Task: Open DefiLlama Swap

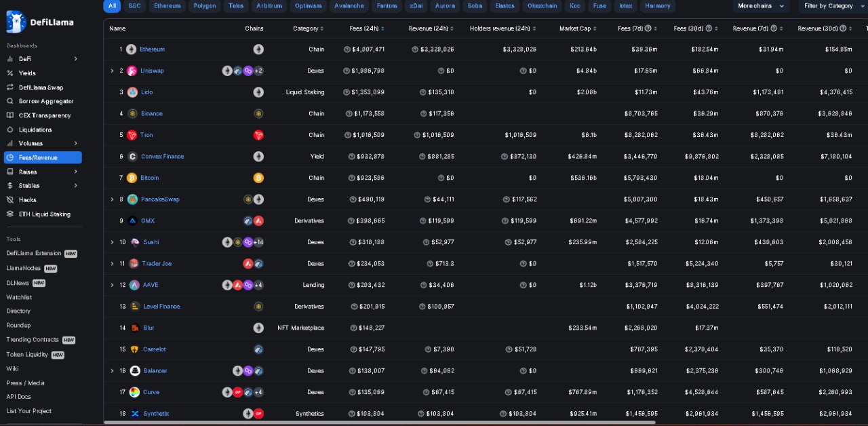Action: (x=41, y=88)
